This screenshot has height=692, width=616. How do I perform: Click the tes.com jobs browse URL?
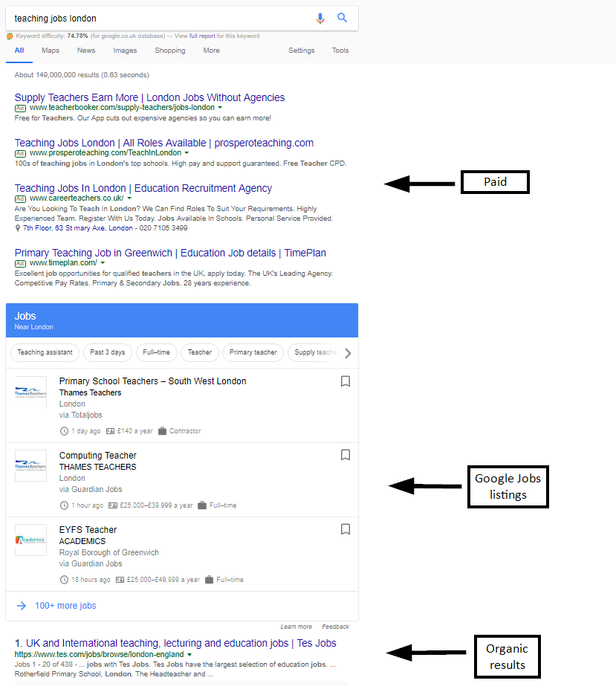pyautogui.click(x=100, y=655)
